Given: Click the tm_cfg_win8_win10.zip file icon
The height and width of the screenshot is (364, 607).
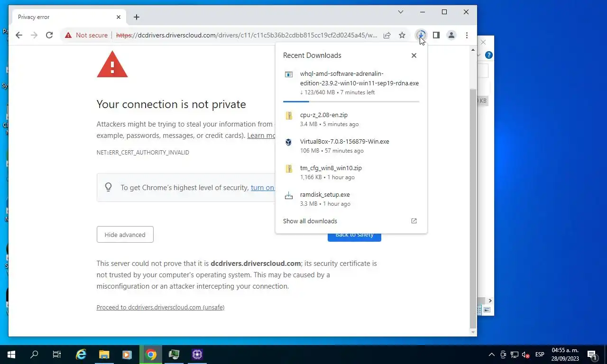Looking at the screenshot, I should [x=289, y=169].
